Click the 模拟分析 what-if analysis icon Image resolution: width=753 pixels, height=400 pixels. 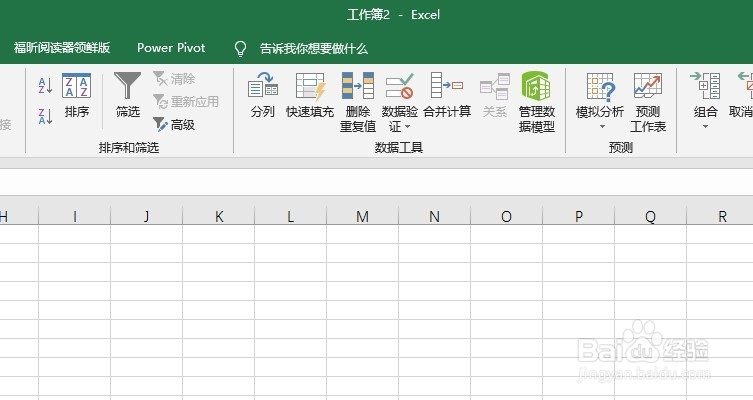[600, 86]
